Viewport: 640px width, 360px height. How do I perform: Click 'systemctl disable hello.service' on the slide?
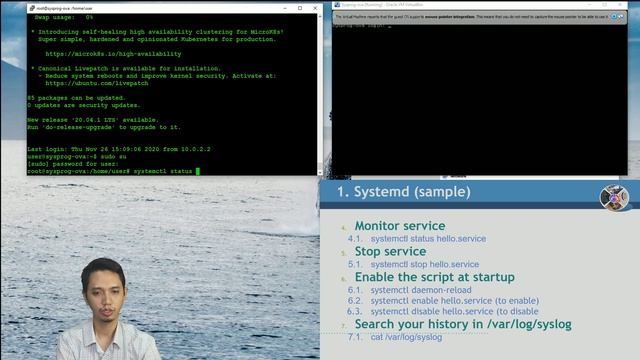point(454,311)
